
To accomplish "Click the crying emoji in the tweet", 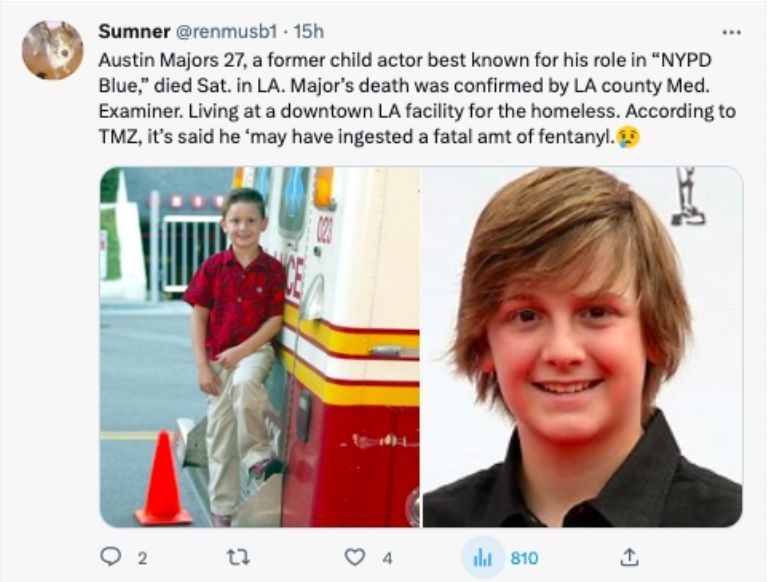I will coord(628,135).
